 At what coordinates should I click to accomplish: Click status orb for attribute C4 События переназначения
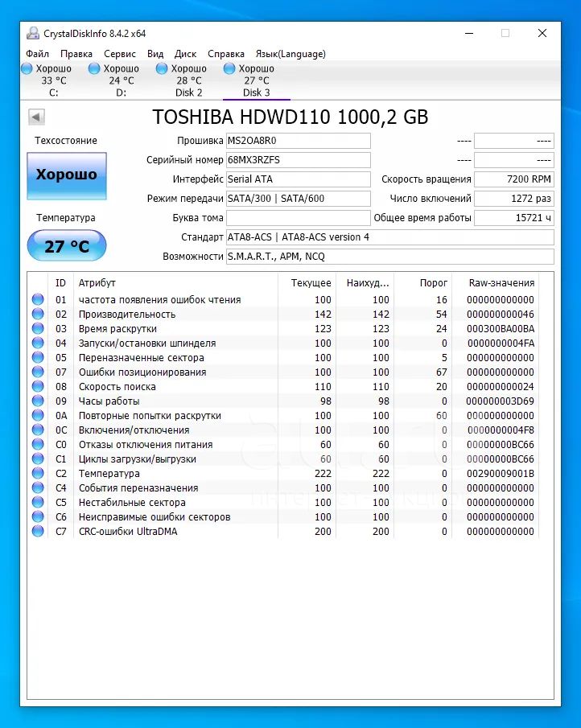point(38,487)
